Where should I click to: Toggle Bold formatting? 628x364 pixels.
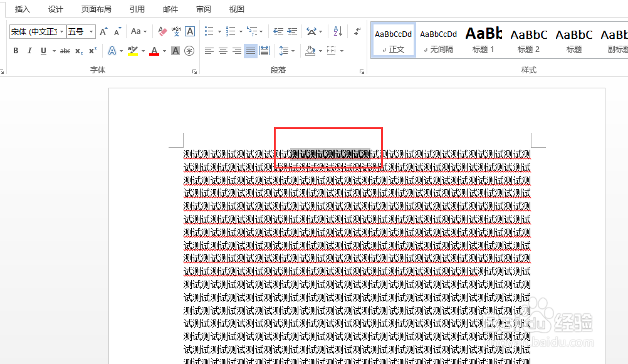[x=16, y=51]
